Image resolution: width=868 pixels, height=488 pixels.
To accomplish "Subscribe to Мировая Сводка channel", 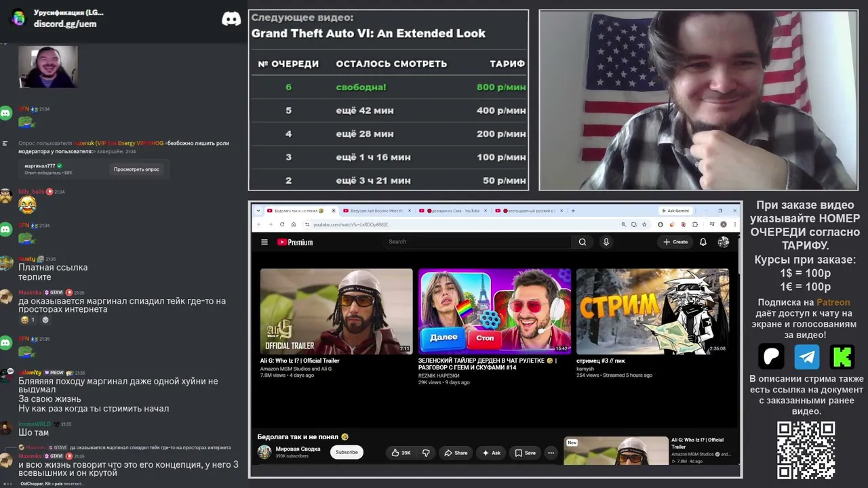I will [x=347, y=452].
